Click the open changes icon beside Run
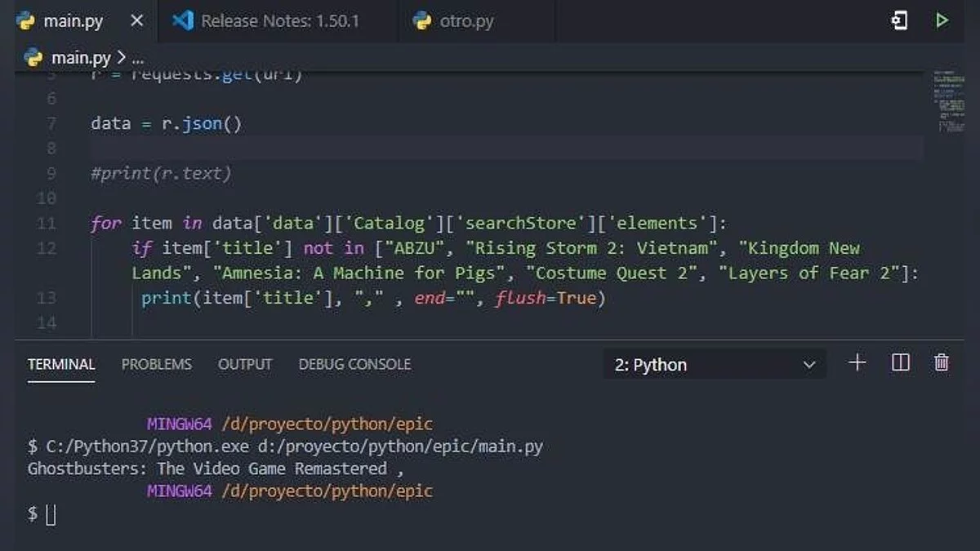 tap(898, 20)
